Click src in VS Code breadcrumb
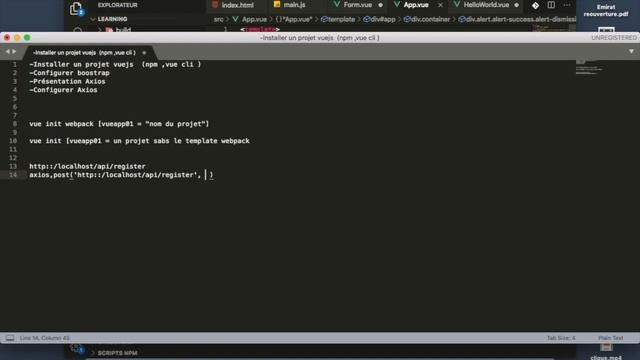The height and width of the screenshot is (360, 640). 219,19
